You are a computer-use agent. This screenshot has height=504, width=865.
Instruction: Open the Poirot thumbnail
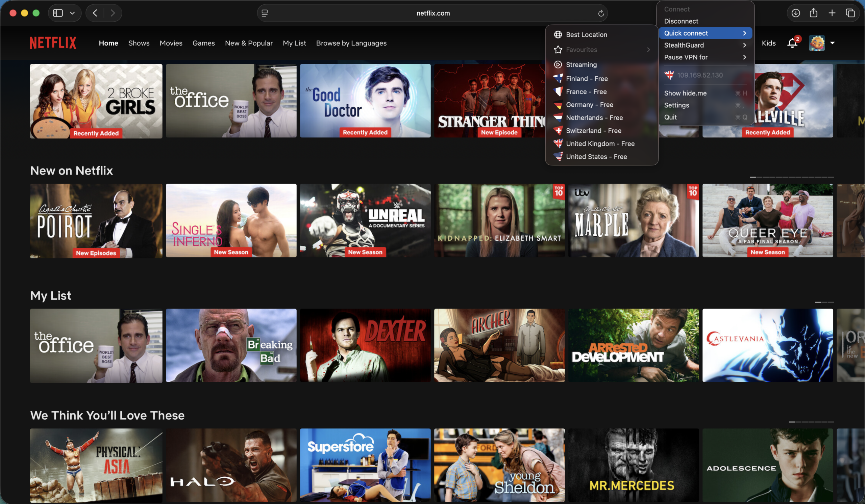(96, 221)
